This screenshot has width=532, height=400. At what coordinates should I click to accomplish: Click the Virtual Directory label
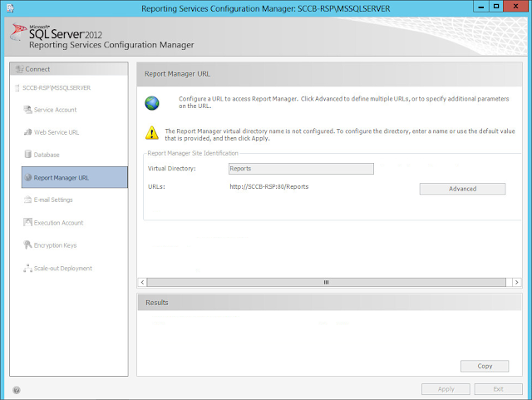click(x=172, y=169)
